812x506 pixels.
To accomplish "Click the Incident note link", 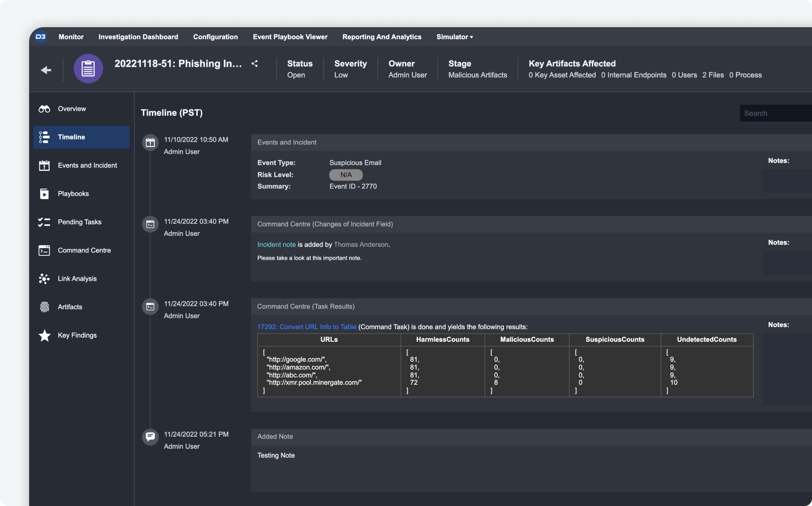I will coord(277,244).
